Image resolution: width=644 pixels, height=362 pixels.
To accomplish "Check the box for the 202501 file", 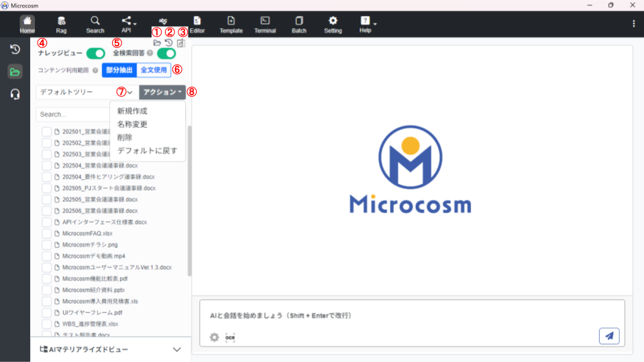I will pos(47,132).
